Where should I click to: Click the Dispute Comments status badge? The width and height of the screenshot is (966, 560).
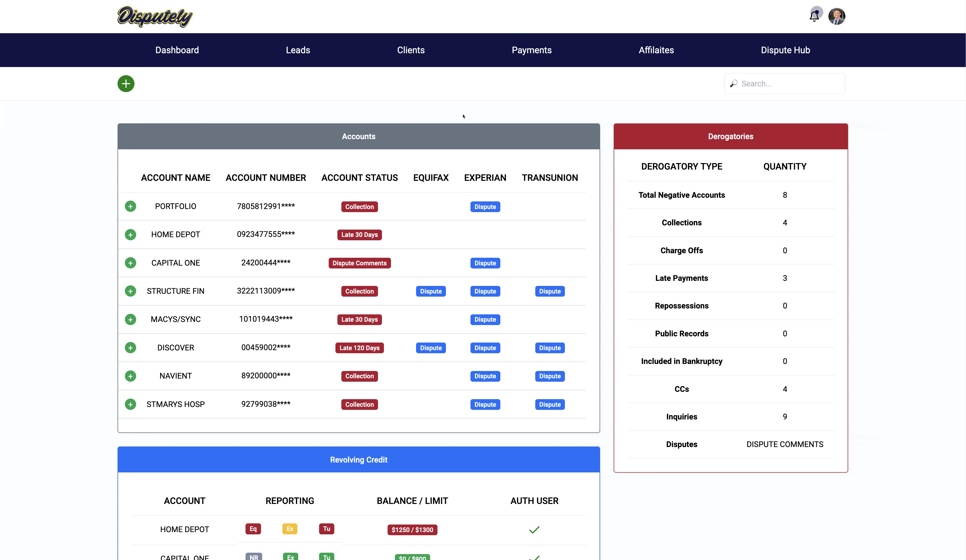point(359,263)
